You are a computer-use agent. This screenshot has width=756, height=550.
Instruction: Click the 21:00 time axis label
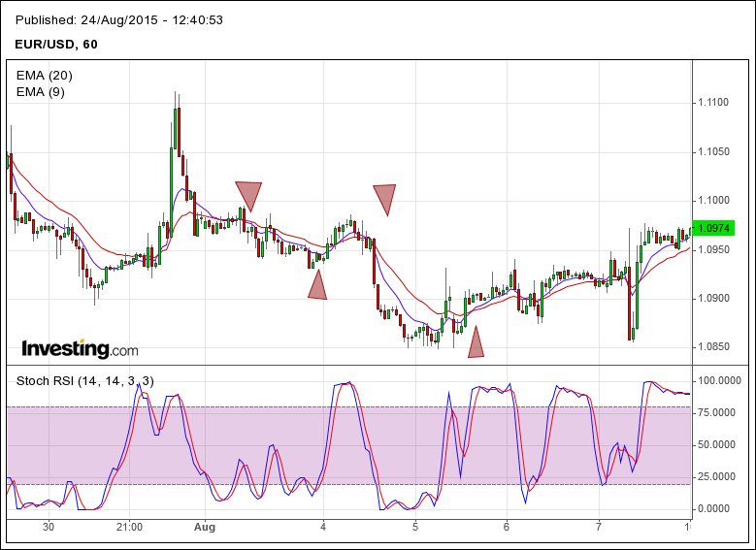pyautogui.click(x=129, y=527)
